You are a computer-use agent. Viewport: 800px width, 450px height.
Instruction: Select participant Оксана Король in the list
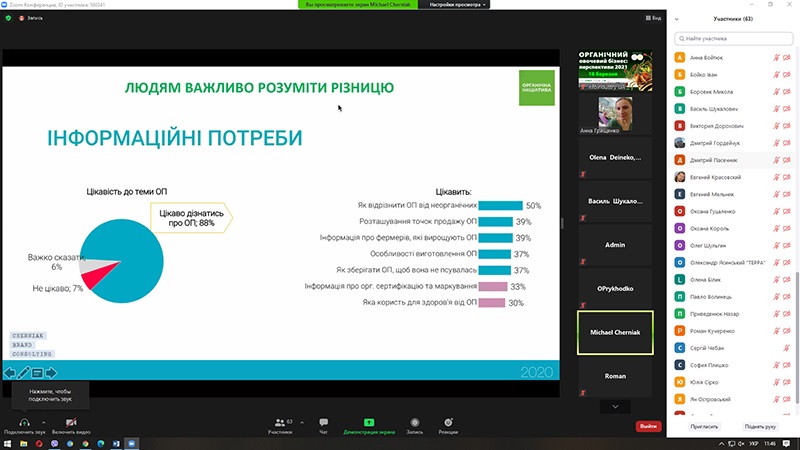click(733, 229)
